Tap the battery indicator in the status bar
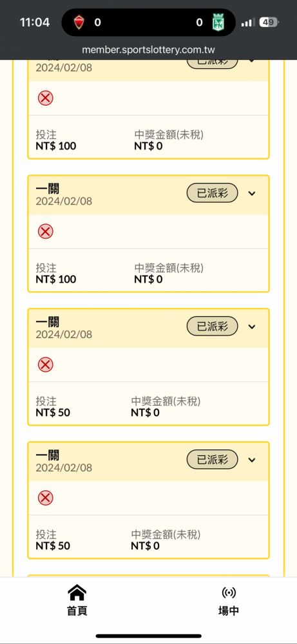 pos(269,22)
